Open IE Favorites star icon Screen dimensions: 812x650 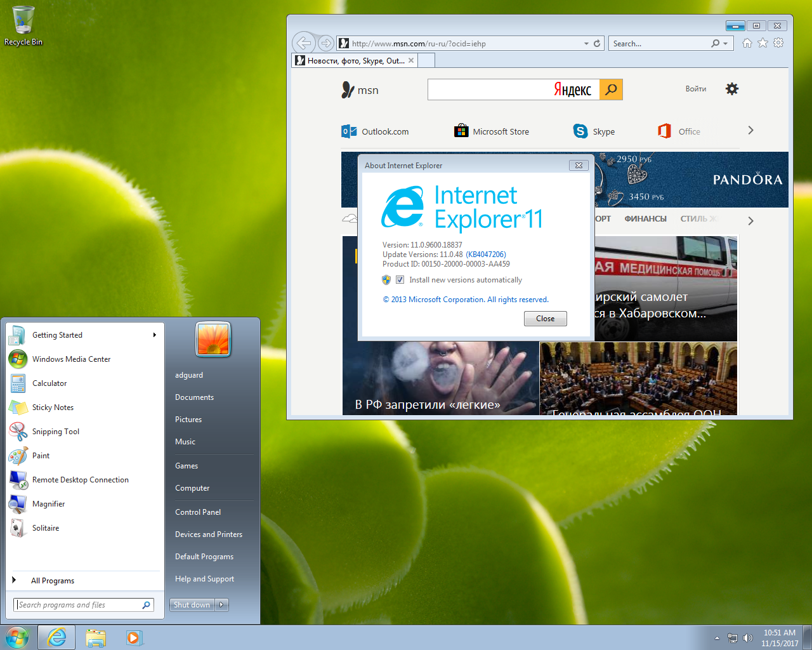pyautogui.click(x=763, y=43)
